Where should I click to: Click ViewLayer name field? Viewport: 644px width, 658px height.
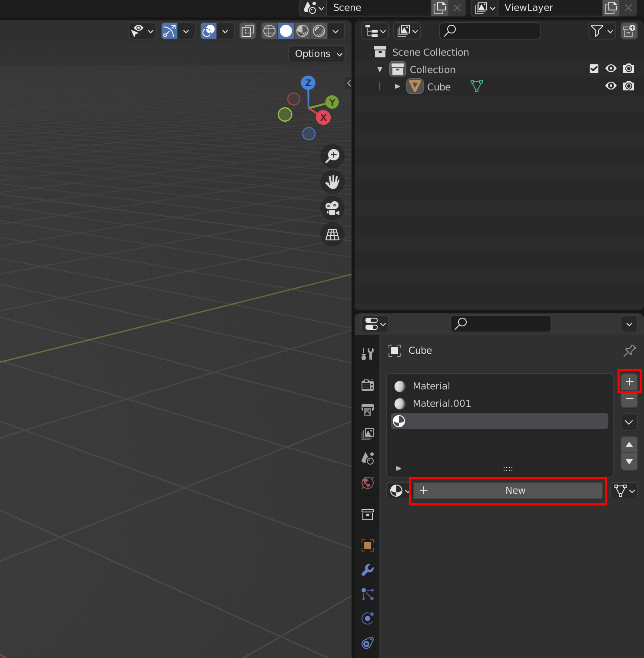[x=550, y=7]
